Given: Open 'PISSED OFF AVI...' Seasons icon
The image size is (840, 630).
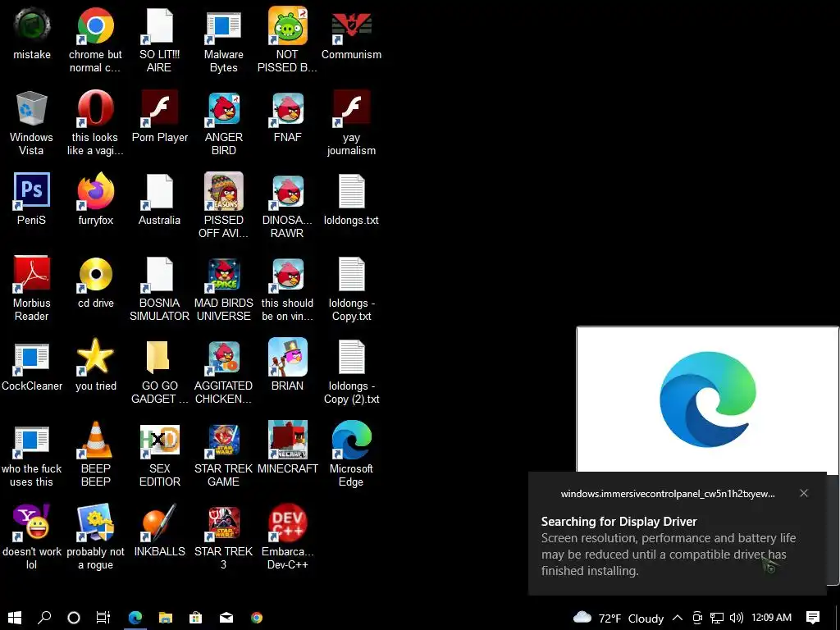Looking at the screenshot, I should pos(223,205).
